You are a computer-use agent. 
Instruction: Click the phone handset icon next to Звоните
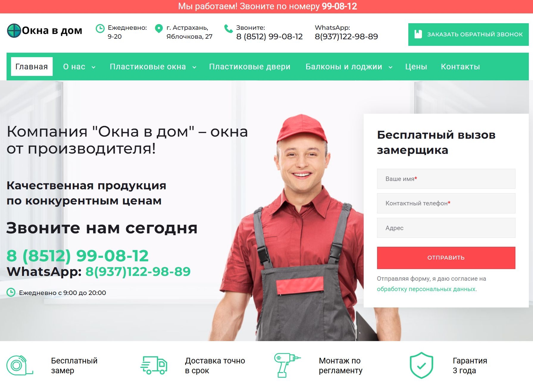coord(228,29)
